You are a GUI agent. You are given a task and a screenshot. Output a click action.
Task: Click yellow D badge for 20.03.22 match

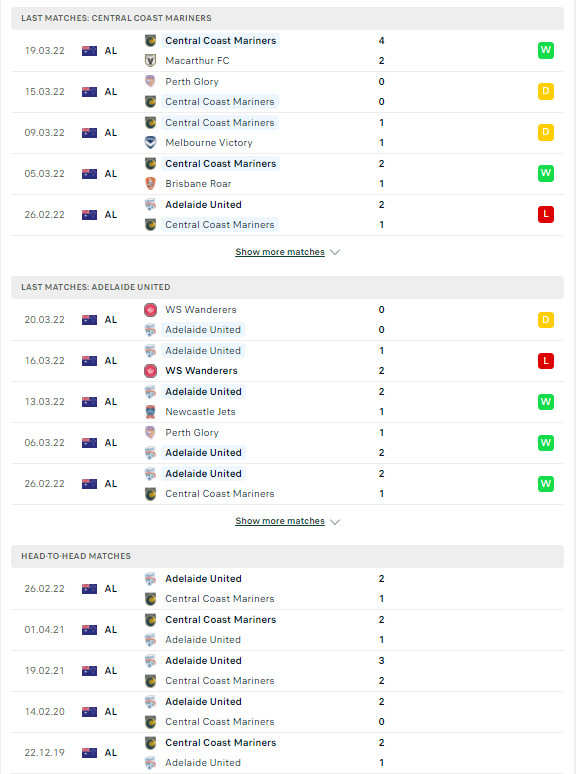(x=545, y=320)
